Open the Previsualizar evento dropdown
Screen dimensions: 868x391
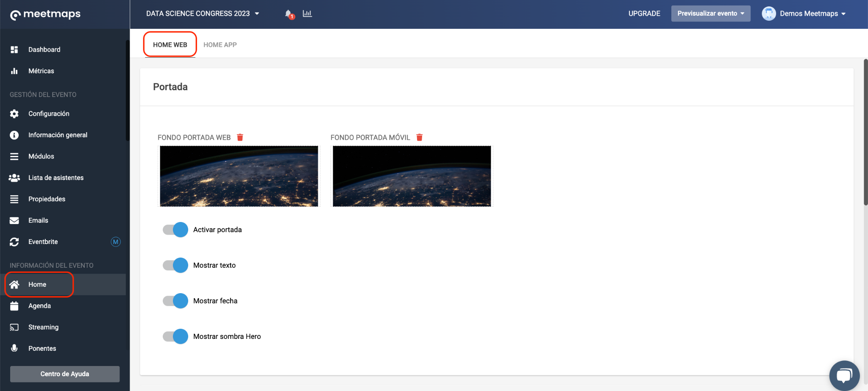pos(711,14)
